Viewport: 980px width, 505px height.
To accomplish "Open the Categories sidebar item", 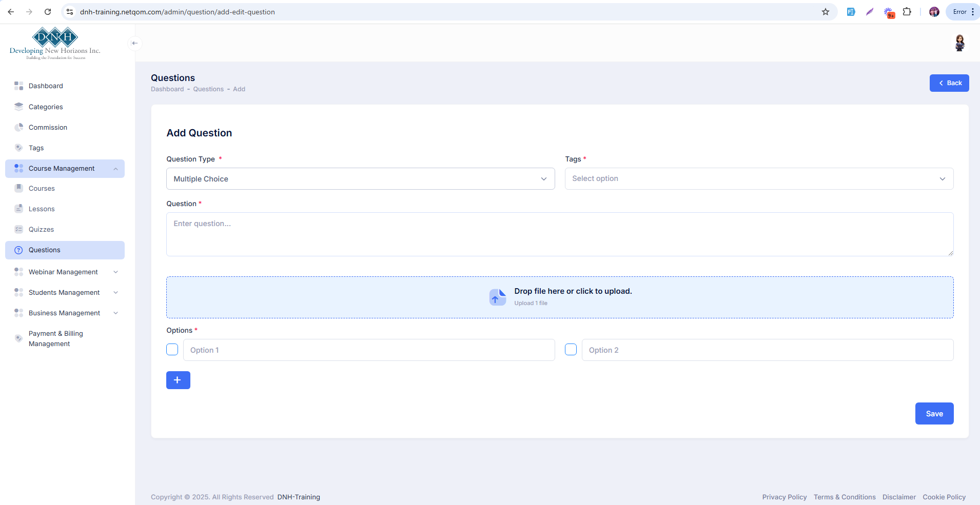I will (x=65, y=107).
